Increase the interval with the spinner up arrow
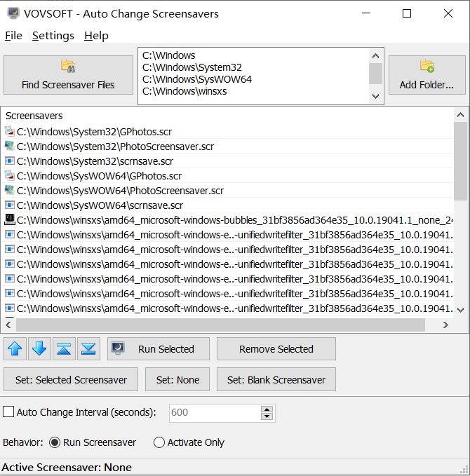The height and width of the screenshot is (476, 470). tap(267, 409)
